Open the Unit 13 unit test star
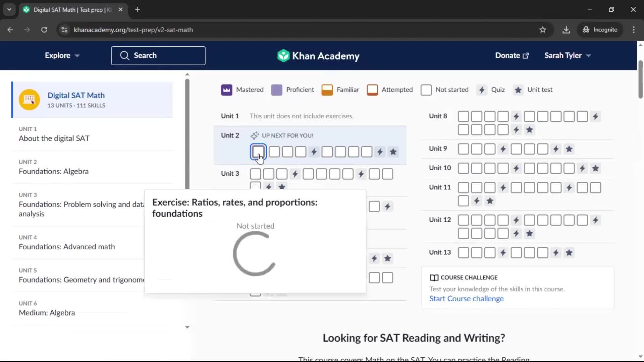The height and width of the screenshot is (362, 644). tap(569, 253)
